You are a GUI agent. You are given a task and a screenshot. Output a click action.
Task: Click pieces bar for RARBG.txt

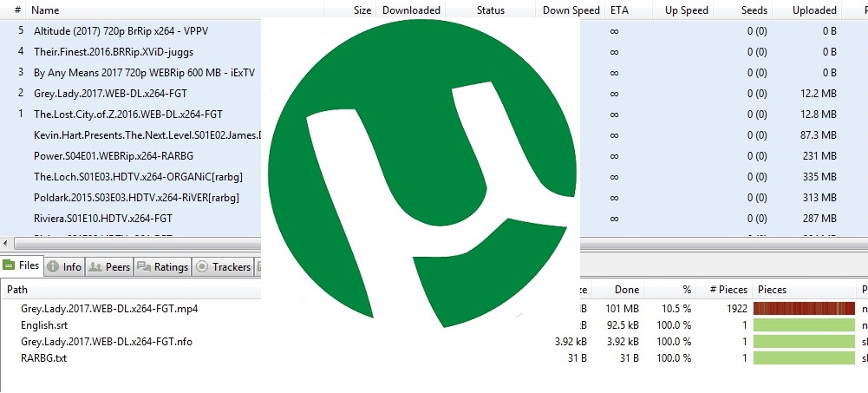(804, 358)
